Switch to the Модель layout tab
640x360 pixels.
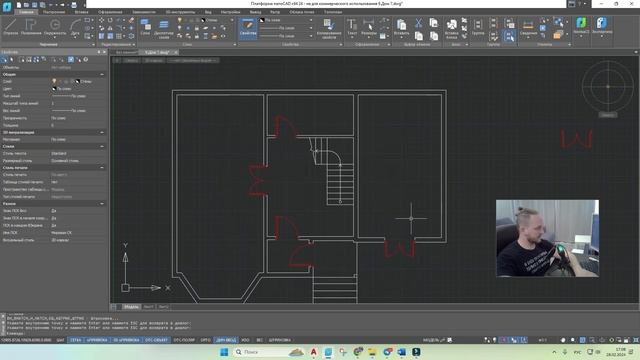pos(131,307)
